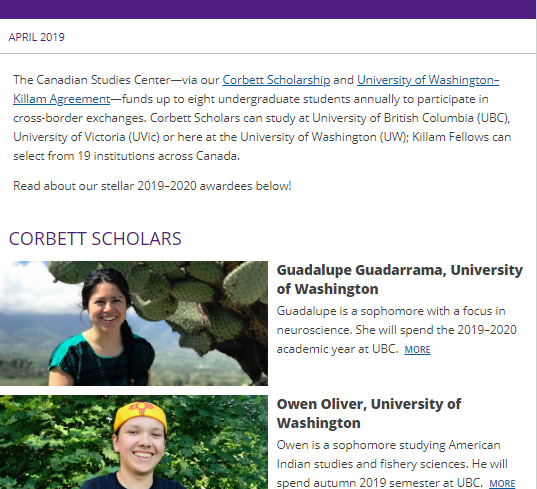The width and height of the screenshot is (537, 489).
Task: Click the purple header banner
Action: 268,9
